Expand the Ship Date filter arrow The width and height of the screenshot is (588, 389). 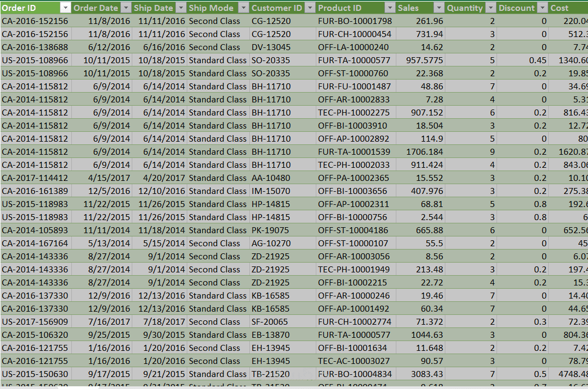pyautogui.click(x=181, y=8)
